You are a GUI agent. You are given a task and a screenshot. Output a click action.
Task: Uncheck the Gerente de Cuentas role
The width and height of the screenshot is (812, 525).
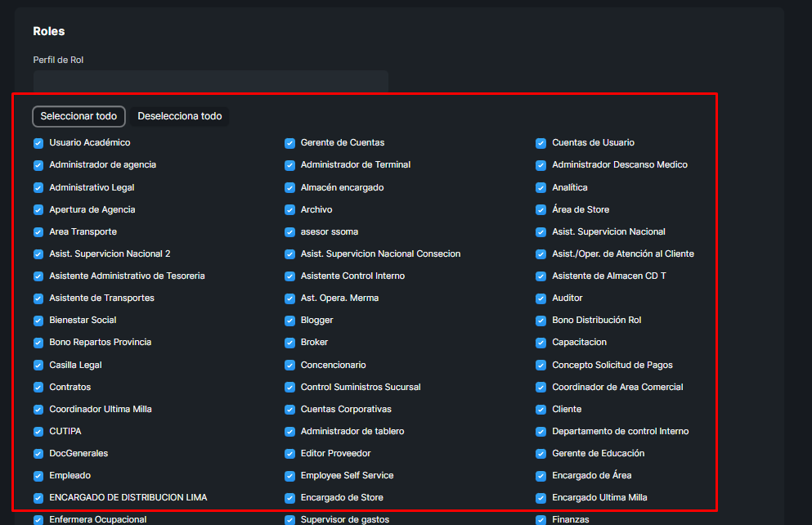(289, 143)
